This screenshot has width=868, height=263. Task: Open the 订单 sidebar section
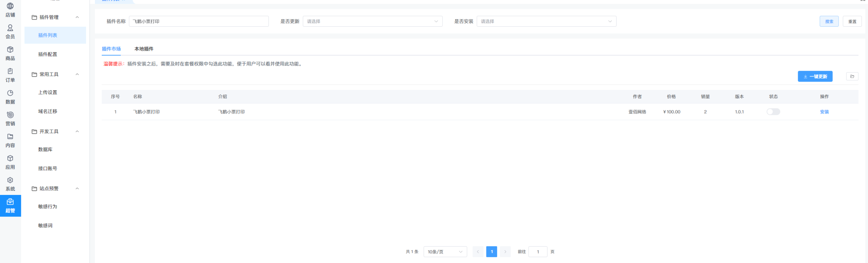10,75
